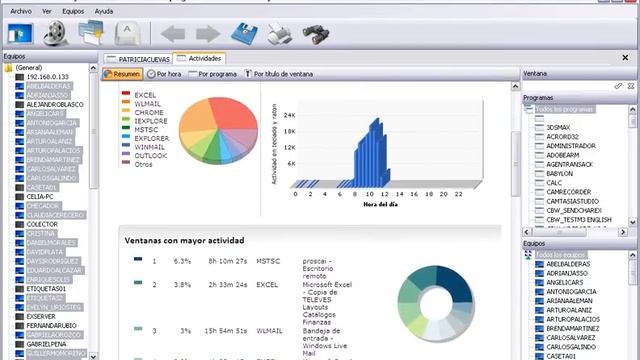This screenshot has width=640, height=360.
Task: Switch to the PATRICIACUEVAS tab
Action: pyautogui.click(x=138, y=59)
